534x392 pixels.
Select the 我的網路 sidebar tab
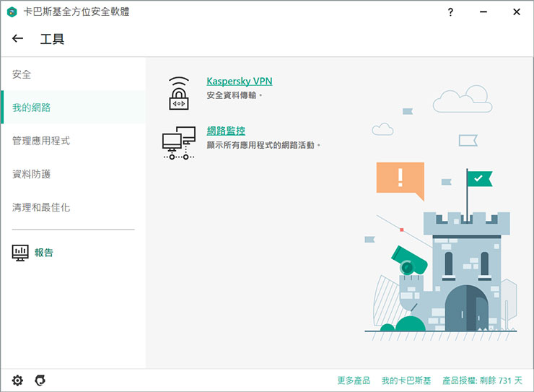[73, 108]
